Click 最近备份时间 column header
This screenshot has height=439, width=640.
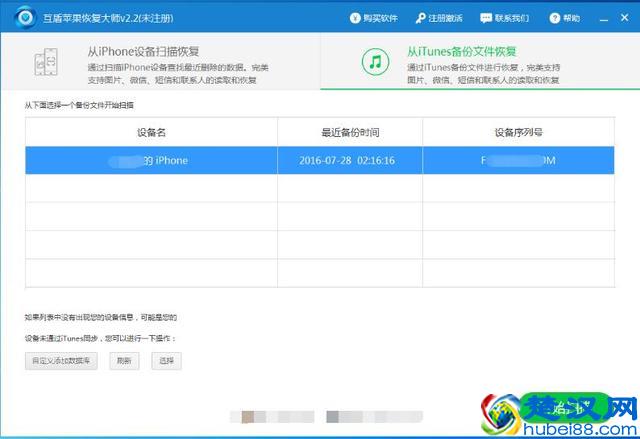click(x=350, y=132)
